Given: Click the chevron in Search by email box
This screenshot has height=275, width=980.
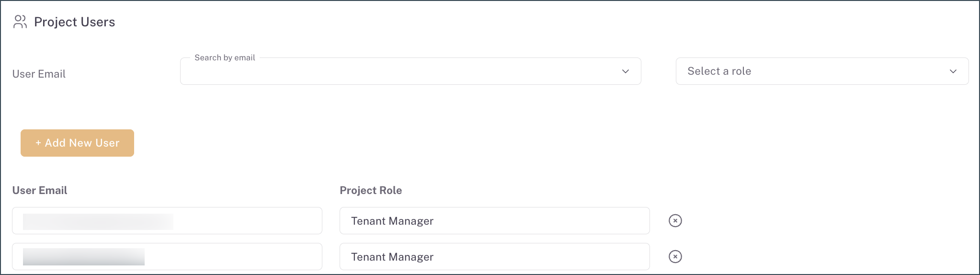Looking at the screenshot, I should tap(625, 71).
